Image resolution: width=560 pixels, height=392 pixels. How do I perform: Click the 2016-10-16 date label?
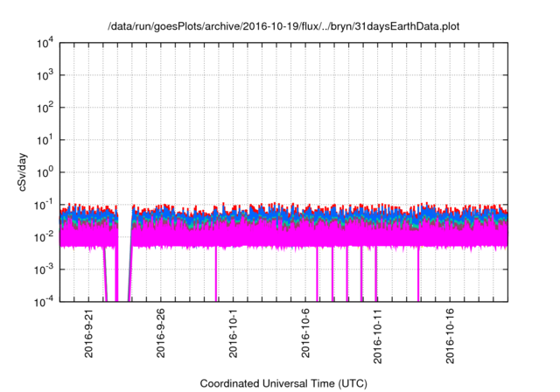[450, 336]
